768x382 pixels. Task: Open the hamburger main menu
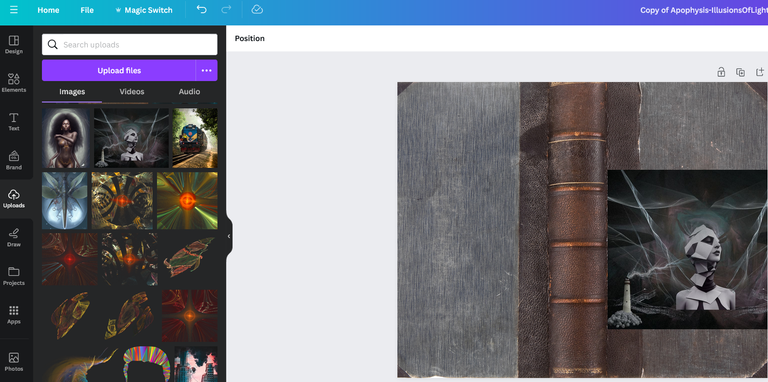click(x=14, y=10)
